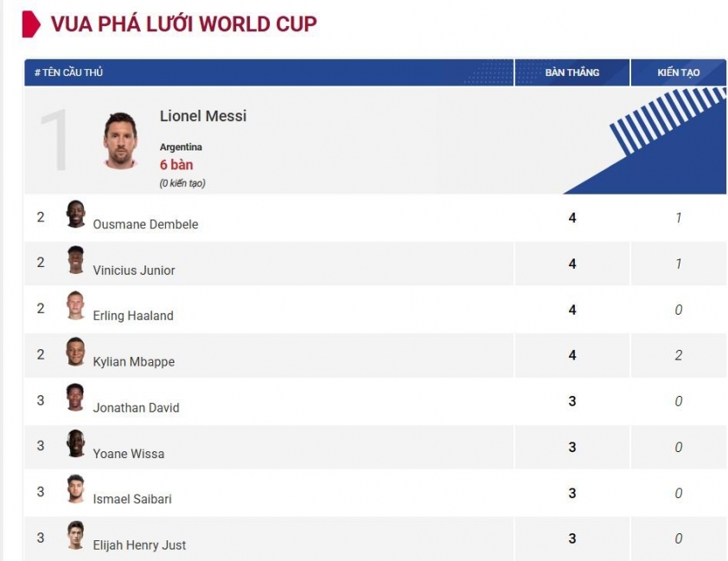Click Messi's 6 bàn goal count
728x561 pixels.
(176, 165)
